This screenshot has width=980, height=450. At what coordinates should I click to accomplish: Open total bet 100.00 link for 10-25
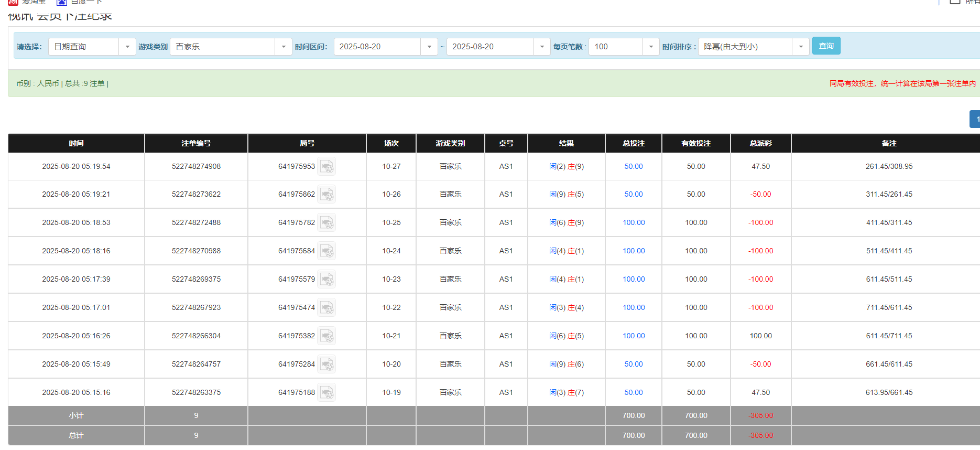pos(633,223)
